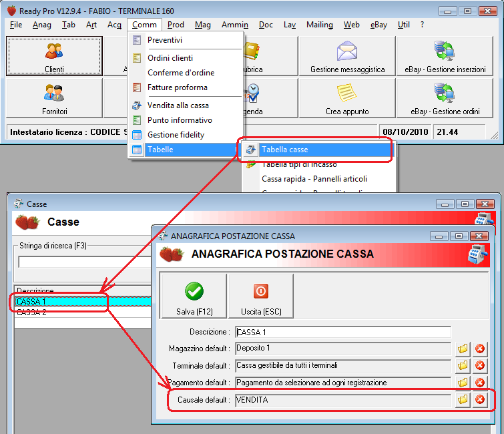The image size is (504, 434).
Task: Open the Anag menu
Action: pyautogui.click(x=42, y=25)
